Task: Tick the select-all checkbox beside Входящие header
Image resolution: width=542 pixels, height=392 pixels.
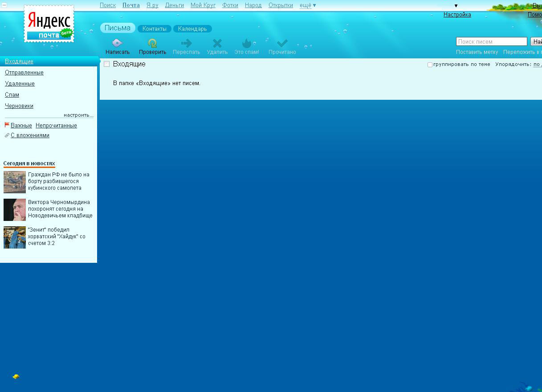Action: click(x=106, y=64)
